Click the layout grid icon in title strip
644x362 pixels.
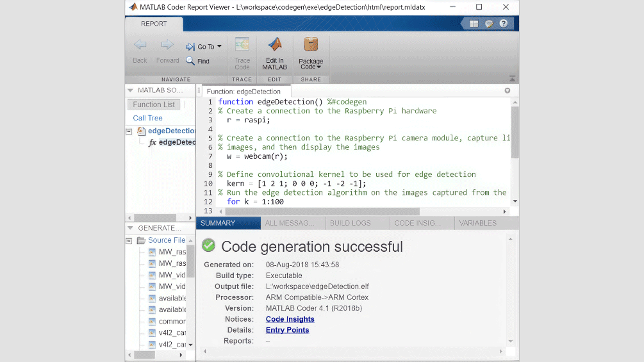[x=474, y=24]
